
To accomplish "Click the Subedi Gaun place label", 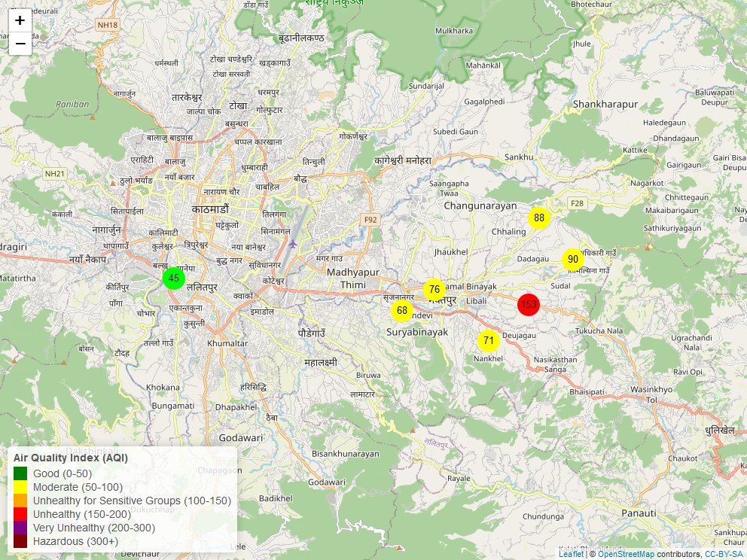I will point(456,132).
